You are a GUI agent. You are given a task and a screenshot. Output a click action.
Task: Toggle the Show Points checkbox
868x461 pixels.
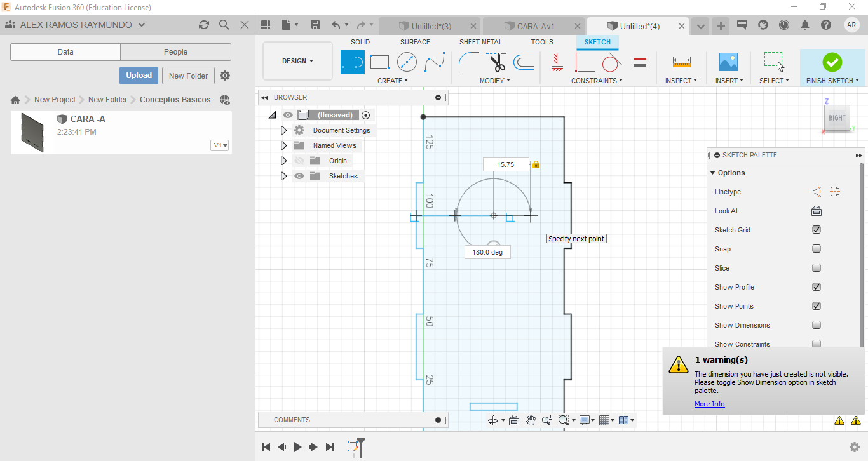[x=817, y=306]
